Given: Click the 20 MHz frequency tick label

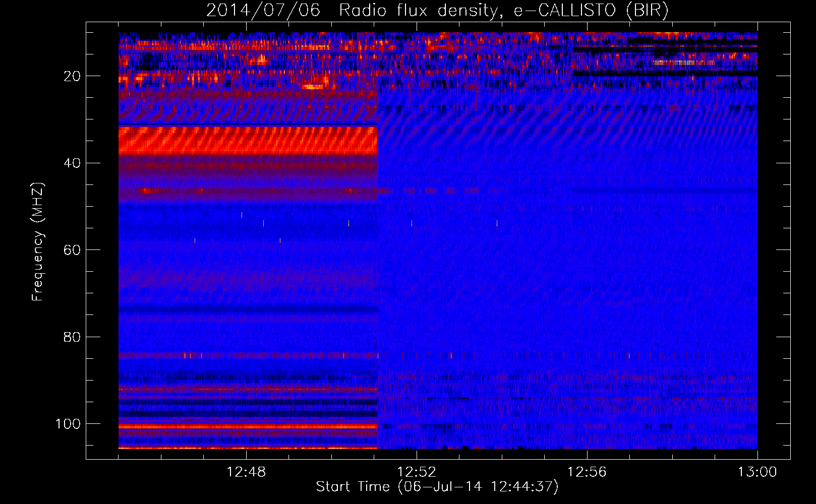Looking at the screenshot, I should point(72,76).
